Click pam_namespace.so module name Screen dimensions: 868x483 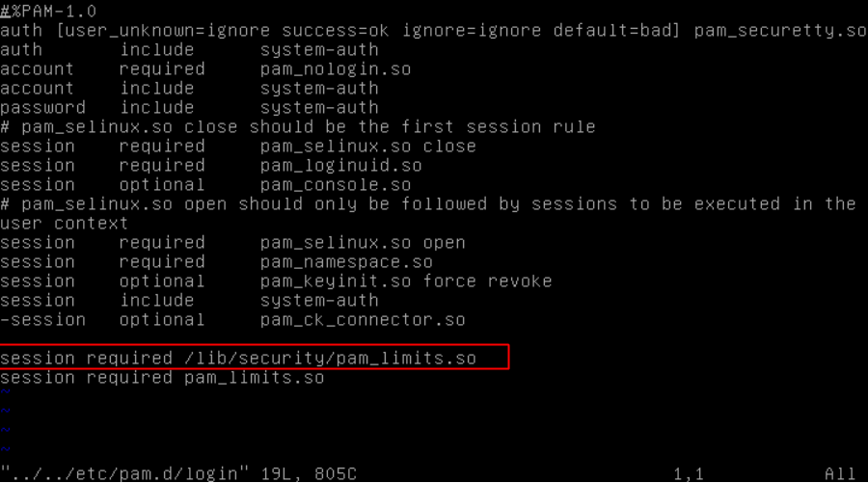[345, 261]
